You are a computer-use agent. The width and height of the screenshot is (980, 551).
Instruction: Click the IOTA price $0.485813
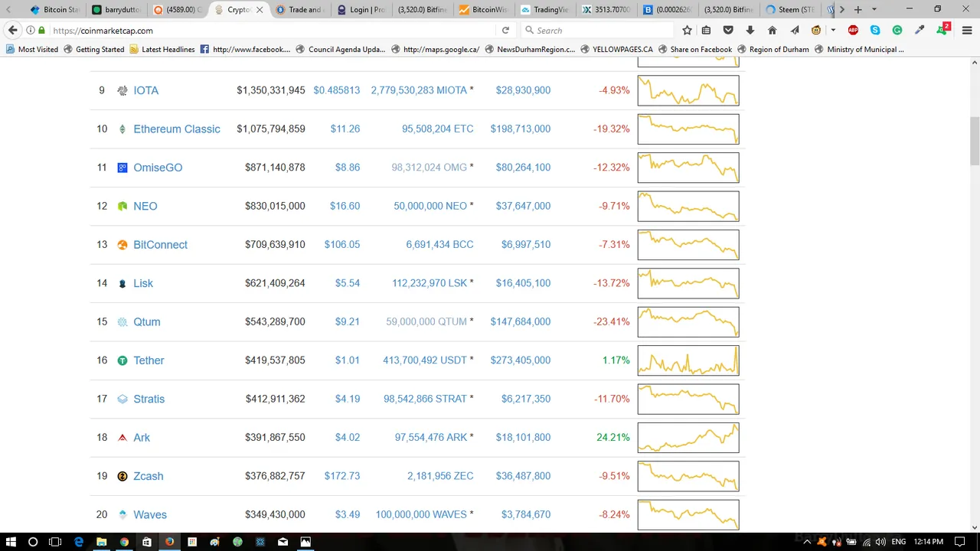[336, 90]
